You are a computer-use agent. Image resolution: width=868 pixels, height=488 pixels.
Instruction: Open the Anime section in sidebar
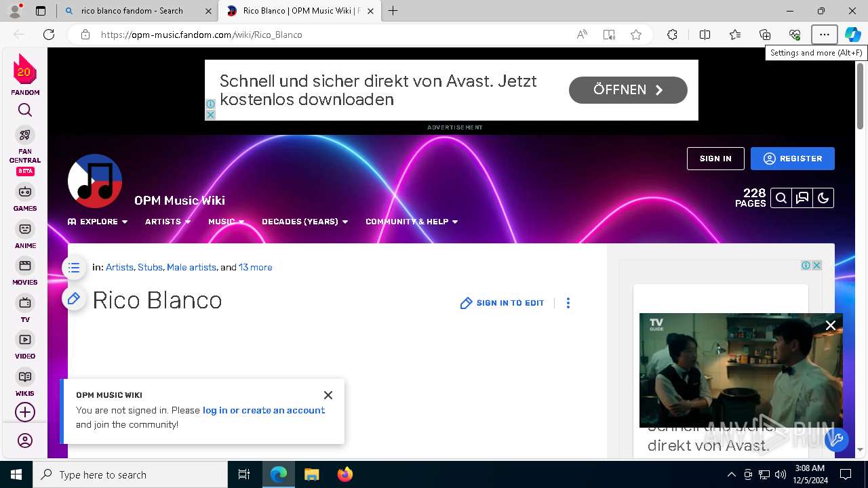(x=25, y=235)
